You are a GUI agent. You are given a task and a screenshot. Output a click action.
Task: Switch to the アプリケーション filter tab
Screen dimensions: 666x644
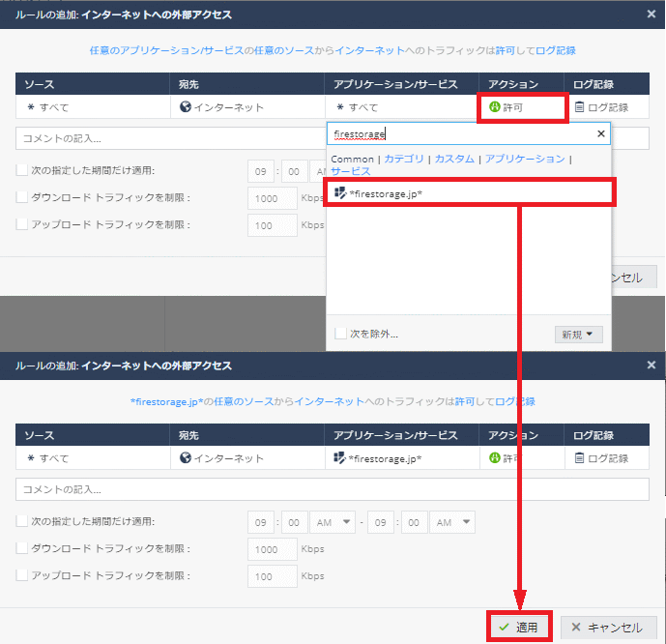(524, 159)
